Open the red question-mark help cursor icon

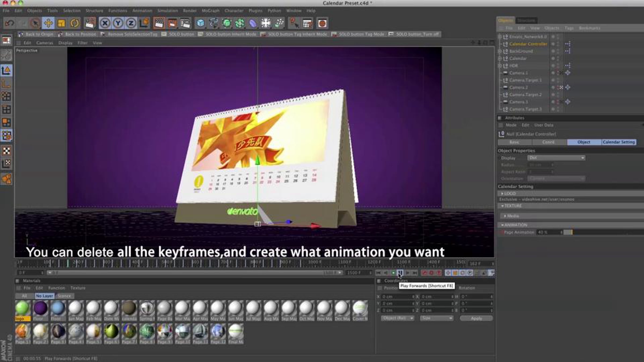pyautogui.click(x=294, y=23)
